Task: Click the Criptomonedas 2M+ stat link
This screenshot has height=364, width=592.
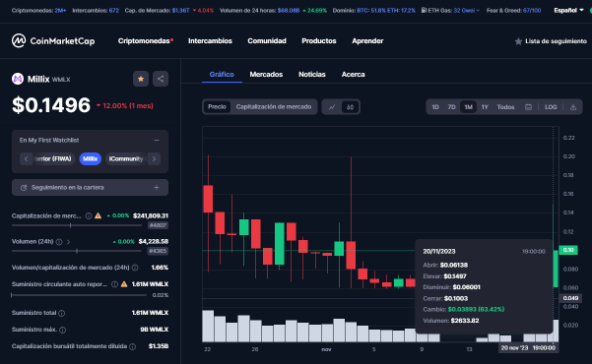Action: (38, 11)
